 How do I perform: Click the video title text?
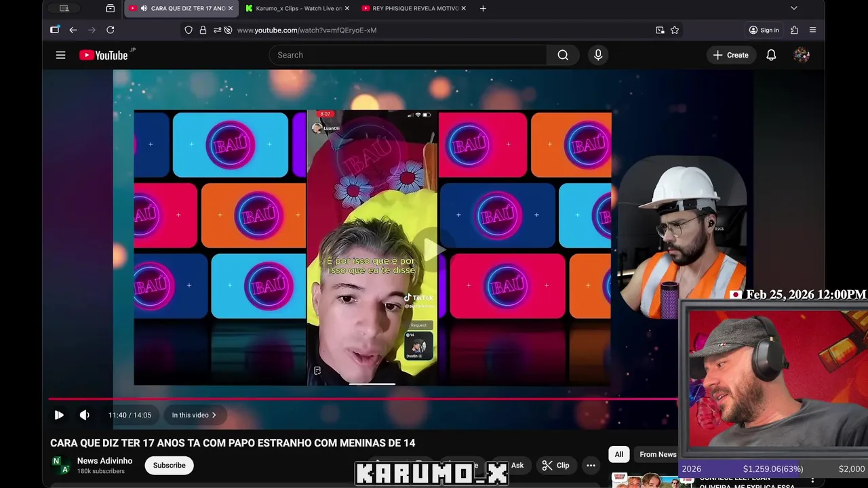233,443
